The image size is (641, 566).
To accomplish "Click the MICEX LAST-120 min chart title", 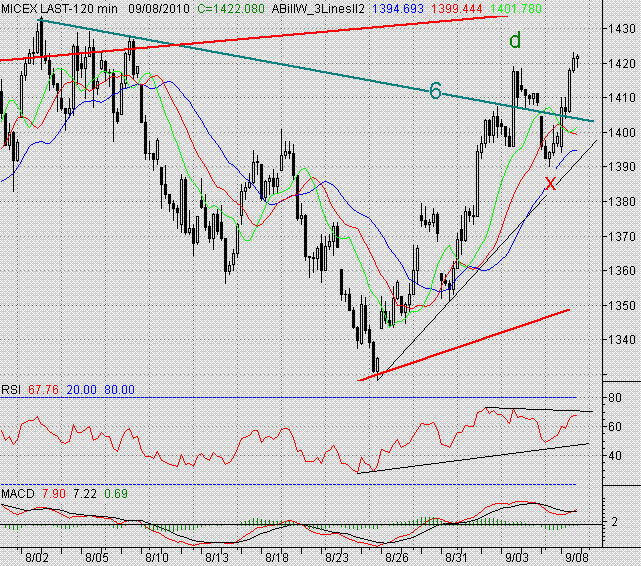I will coord(59,8).
